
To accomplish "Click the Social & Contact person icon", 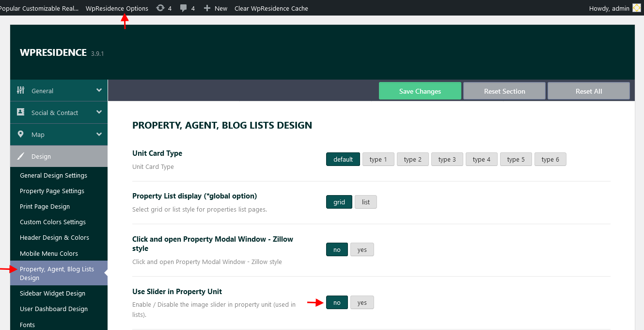I will (x=20, y=112).
